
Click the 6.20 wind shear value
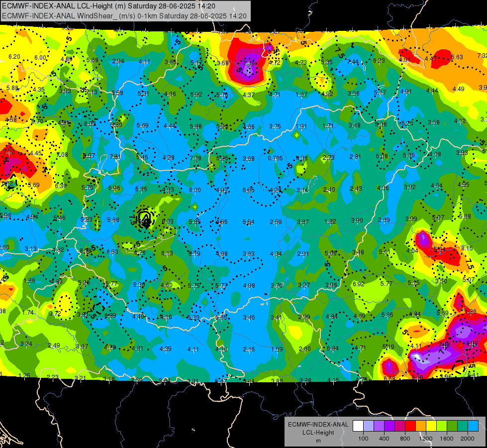click(14, 57)
